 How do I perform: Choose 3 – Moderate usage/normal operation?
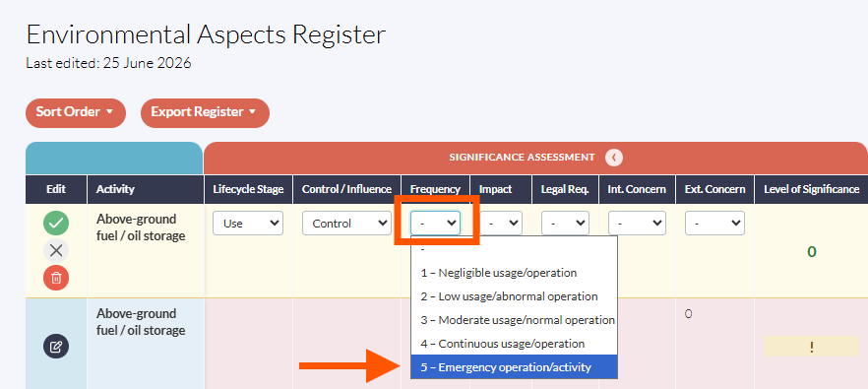coord(514,320)
